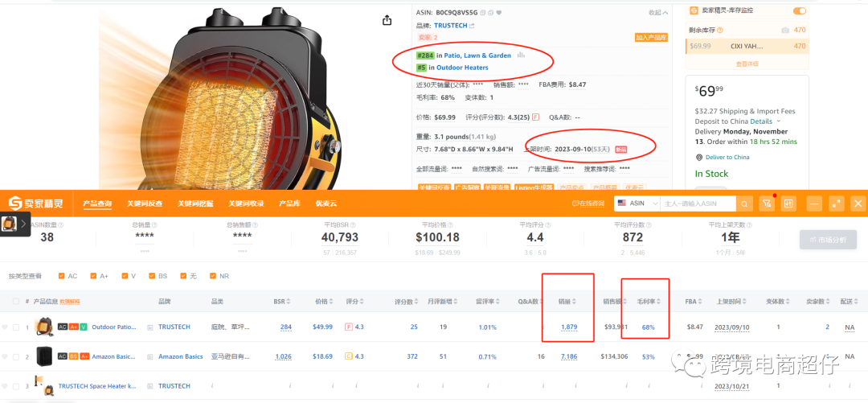Switch to the 关键词收录 tab
Viewport: 868px width, 403px height.
click(x=247, y=204)
